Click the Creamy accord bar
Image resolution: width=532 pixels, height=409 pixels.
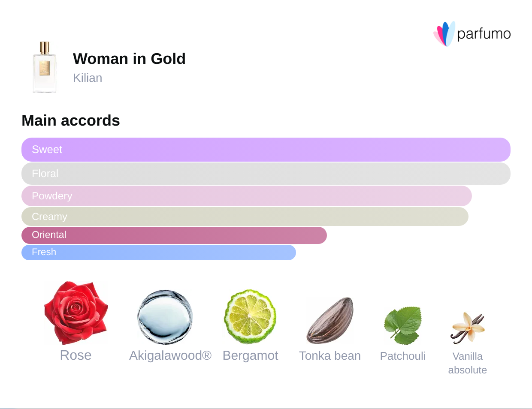click(x=245, y=217)
